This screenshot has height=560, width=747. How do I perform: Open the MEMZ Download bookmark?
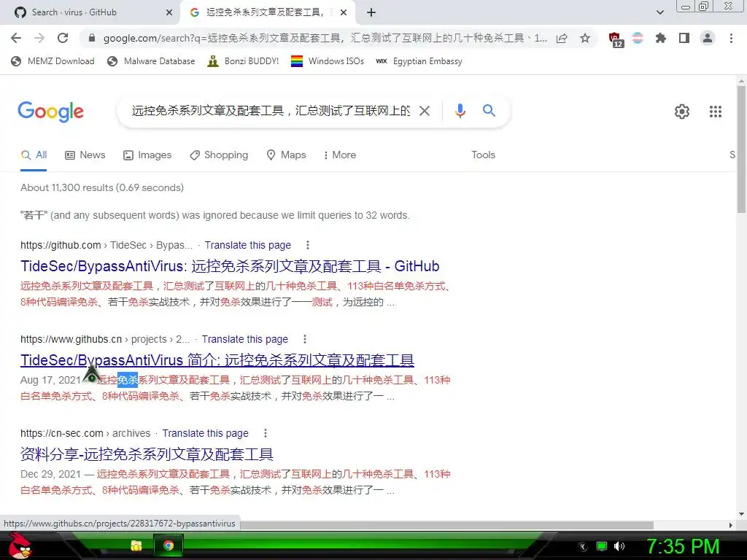click(x=53, y=61)
